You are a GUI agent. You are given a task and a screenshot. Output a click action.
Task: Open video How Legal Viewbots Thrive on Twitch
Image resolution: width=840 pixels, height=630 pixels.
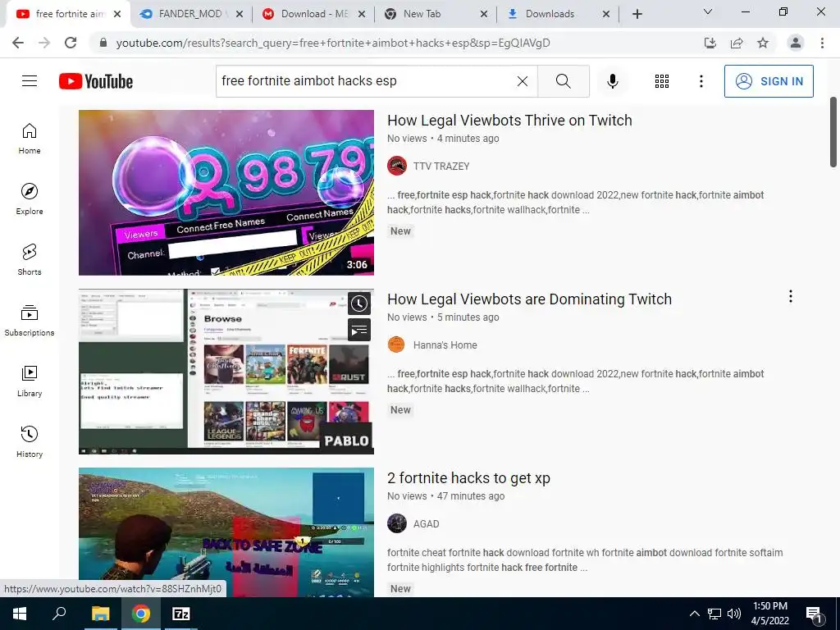509,121
